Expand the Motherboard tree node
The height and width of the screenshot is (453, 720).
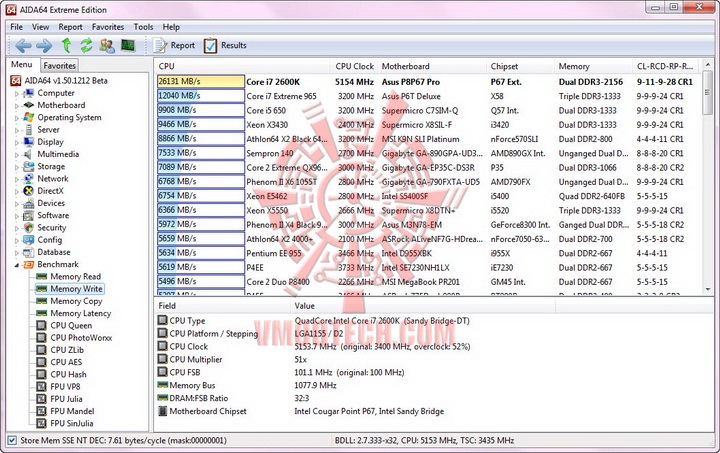(17, 106)
